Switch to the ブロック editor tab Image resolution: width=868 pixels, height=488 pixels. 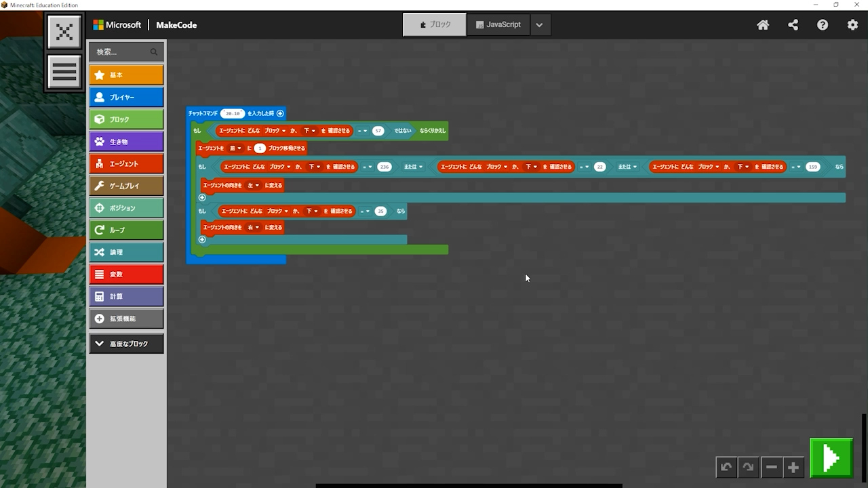pos(435,24)
